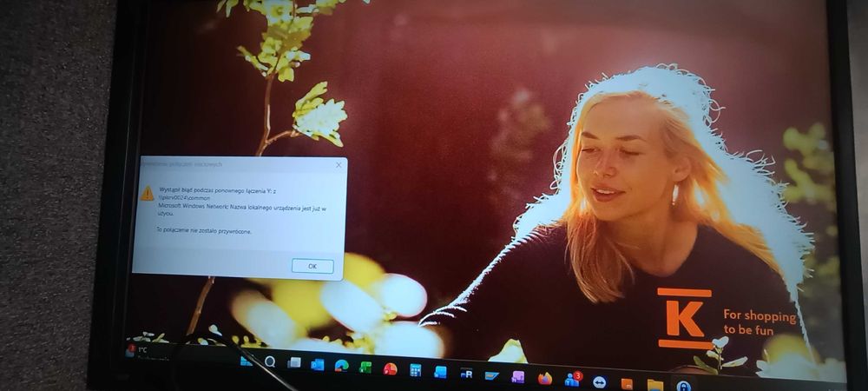Open File Explorer folder icon
The image size is (868, 391).
point(654,385)
